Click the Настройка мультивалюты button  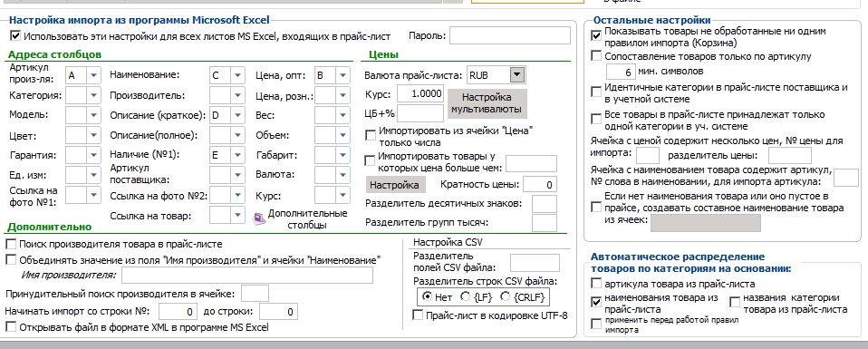click(x=487, y=103)
